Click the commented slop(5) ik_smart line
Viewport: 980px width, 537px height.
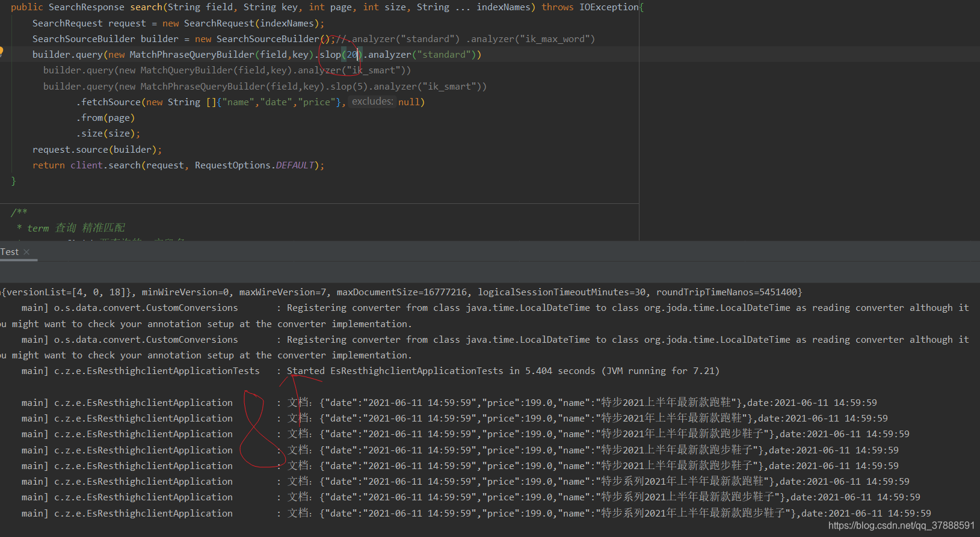tap(265, 86)
